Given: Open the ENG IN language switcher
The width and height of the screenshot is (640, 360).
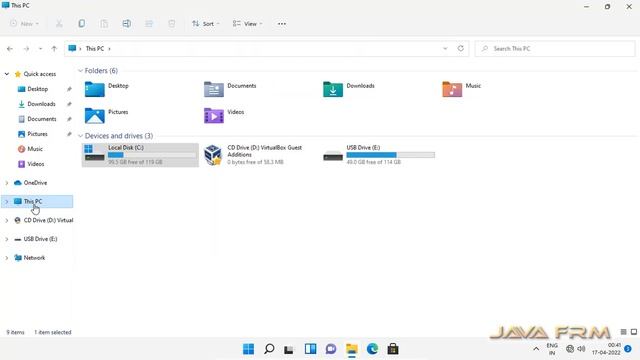Looking at the screenshot, I should 552,349.
